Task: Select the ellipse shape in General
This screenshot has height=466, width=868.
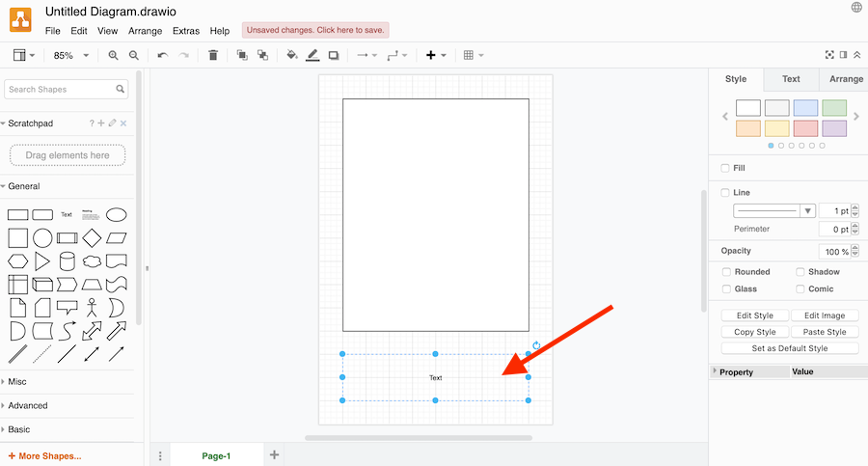Action: click(x=117, y=214)
